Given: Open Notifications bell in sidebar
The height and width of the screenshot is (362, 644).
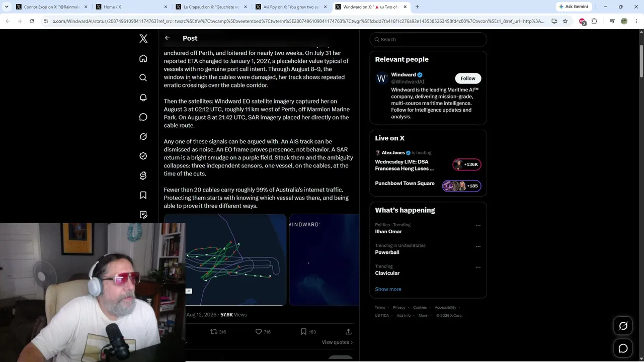Looking at the screenshot, I should tap(143, 98).
